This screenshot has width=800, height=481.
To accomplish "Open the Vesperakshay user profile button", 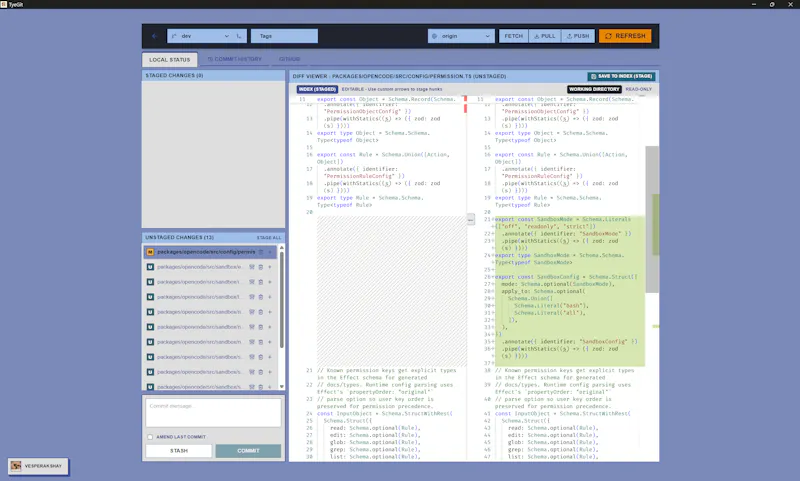I will (x=38, y=466).
